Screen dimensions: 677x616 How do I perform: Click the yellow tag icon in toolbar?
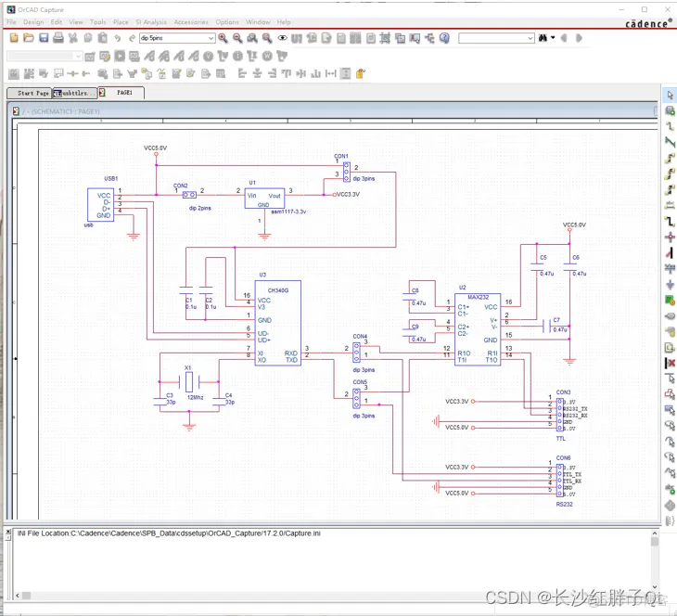point(360,73)
